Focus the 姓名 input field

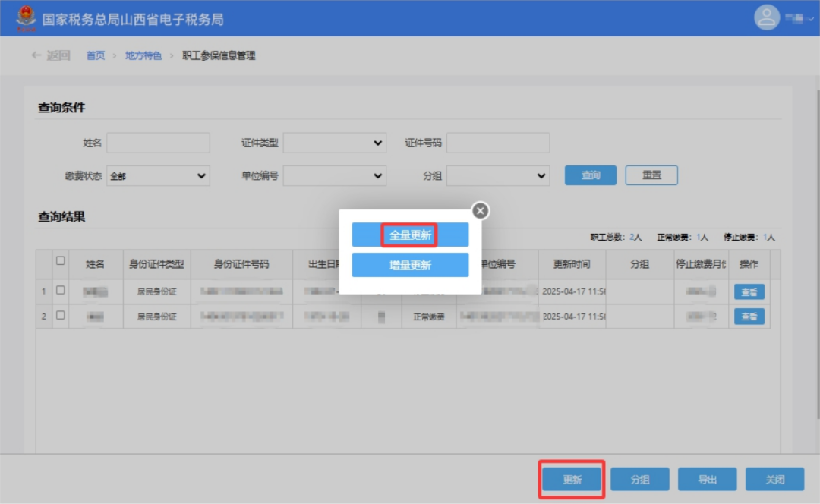coord(158,143)
